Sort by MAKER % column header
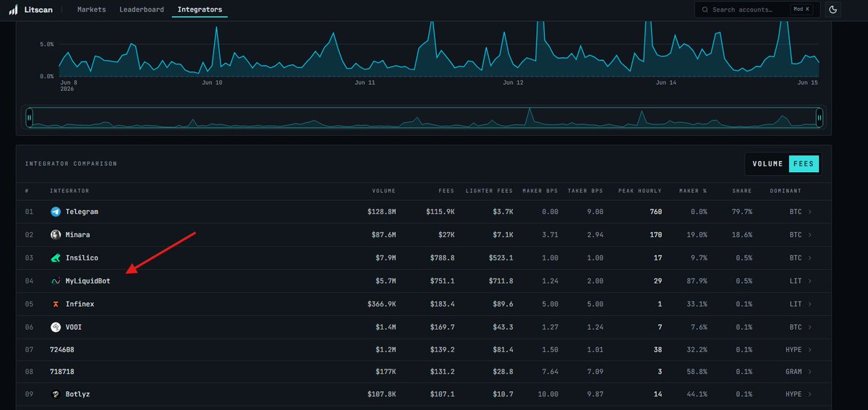The height and width of the screenshot is (410, 868). (693, 191)
